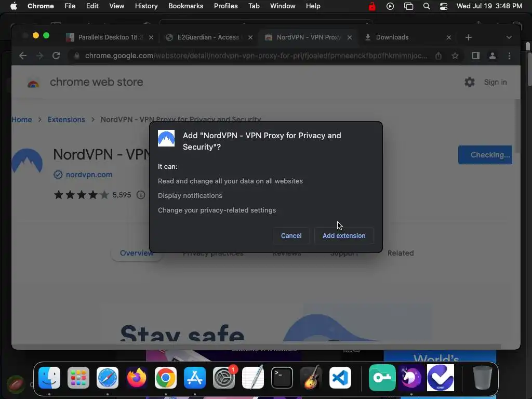
Task: Click the ratings info icon
Action: pyautogui.click(x=140, y=195)
